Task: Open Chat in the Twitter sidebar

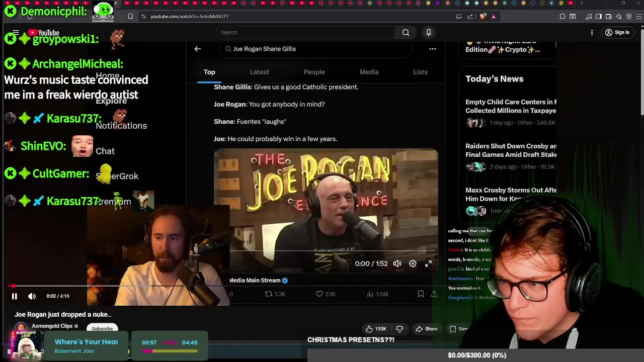Action: coord(105,151)
